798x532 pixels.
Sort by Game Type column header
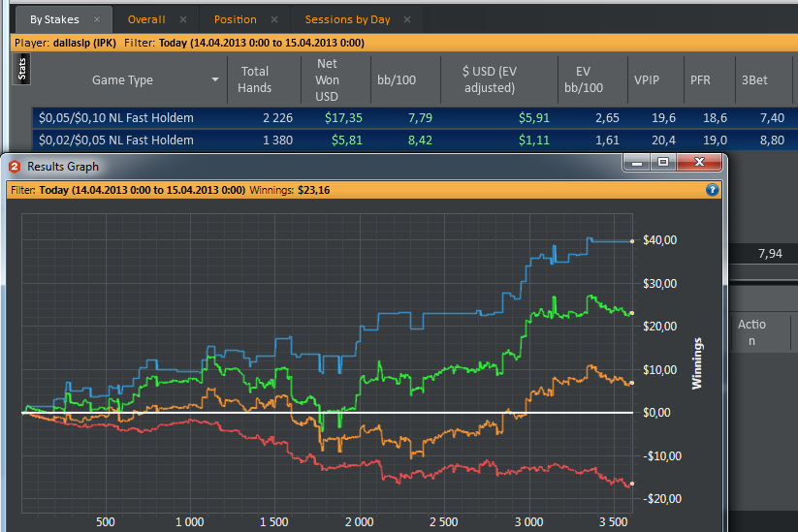(122, 79)
